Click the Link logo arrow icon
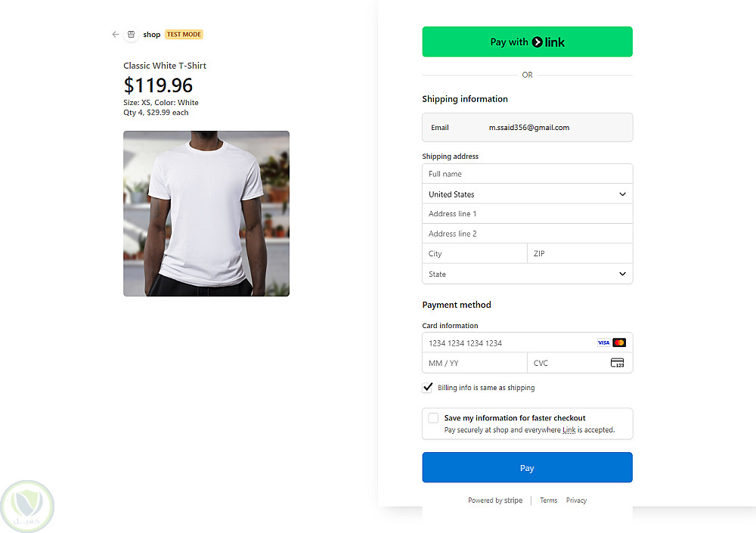Viewport: 756px width, 533px height. tap(538, 42)
